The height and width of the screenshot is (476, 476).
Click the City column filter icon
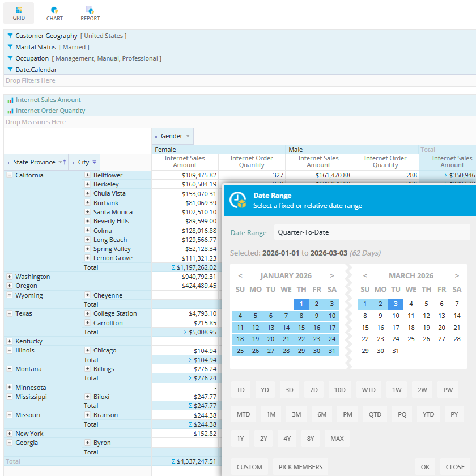(95, 162)
